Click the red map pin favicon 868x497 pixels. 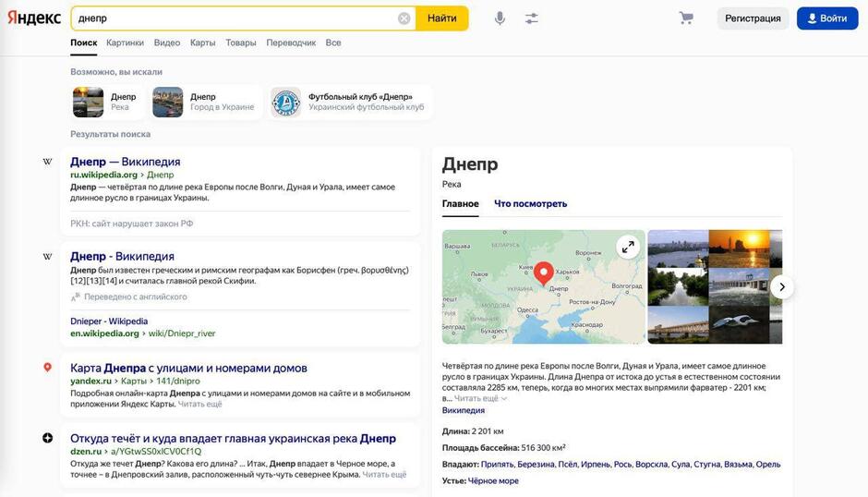click(48, 368)
